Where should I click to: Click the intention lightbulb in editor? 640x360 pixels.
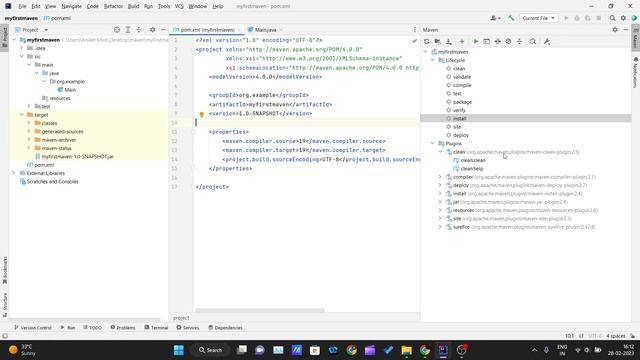(x=202, y=115)
